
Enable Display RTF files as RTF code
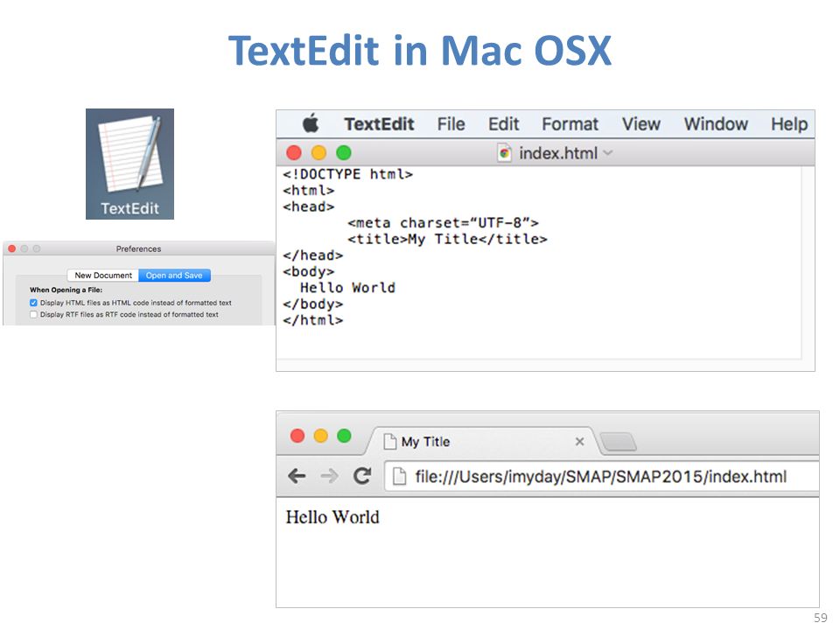click(34, 314)
